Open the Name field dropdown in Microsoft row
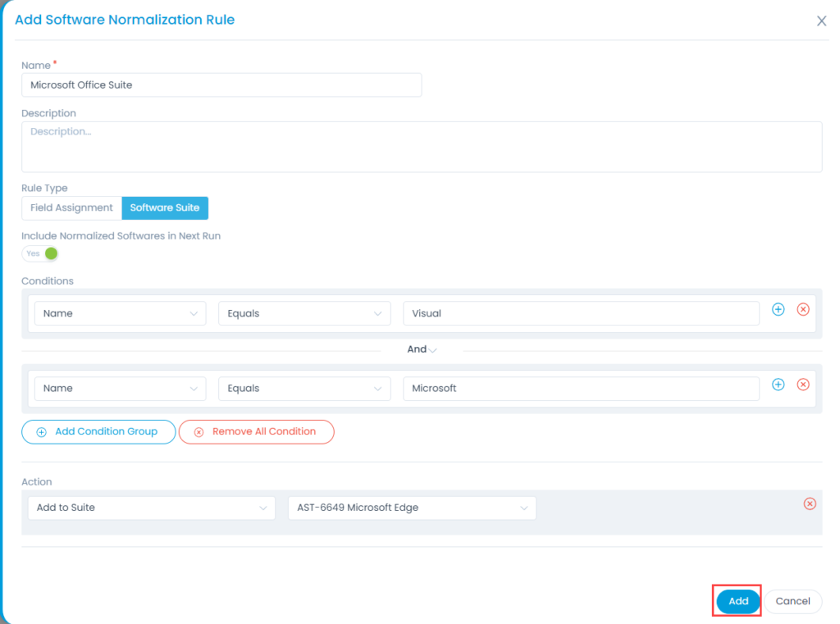 click(x=120, y=389)
